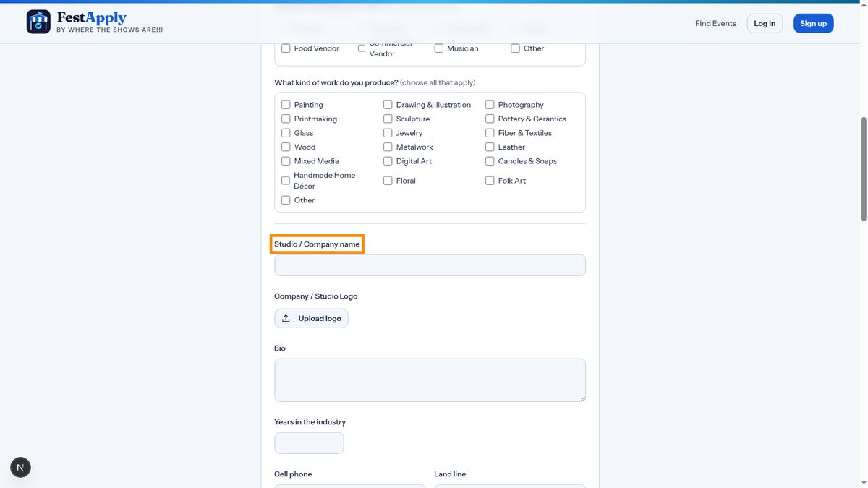Focus the Studio / Company name field
Viewport: 868px width, 488px height.
[430, 265]
